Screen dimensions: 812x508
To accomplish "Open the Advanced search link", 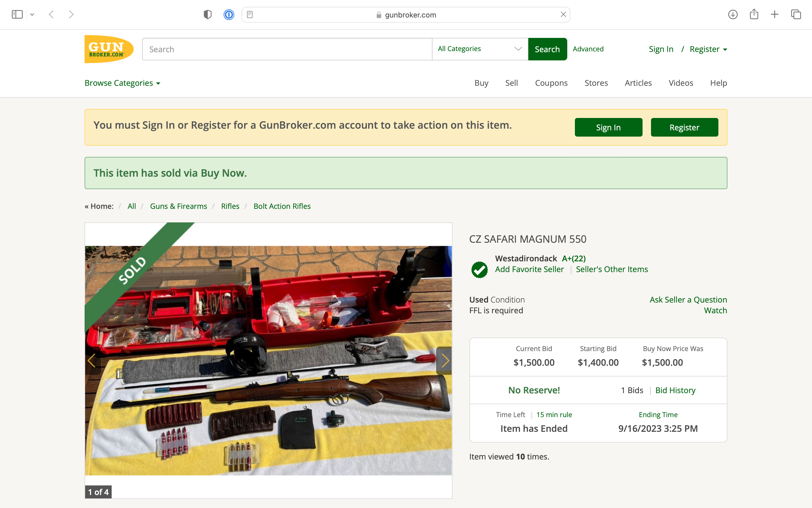I will [x=588, y=49].
